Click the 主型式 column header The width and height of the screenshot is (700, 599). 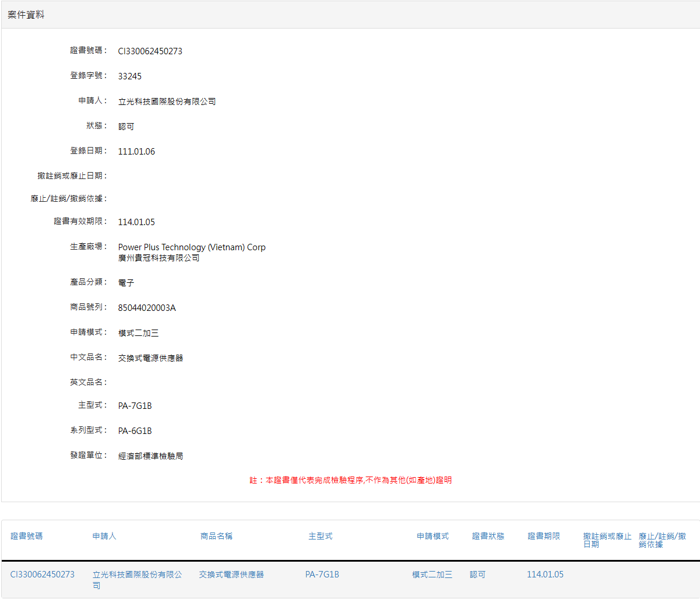point(321,536)
